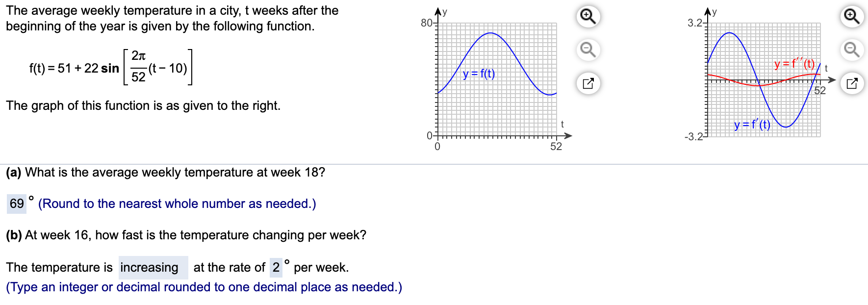The width and height of the screenshot is (868, 305).
Task: Click the part (a) question text
Action: click(x=164, y=172)
